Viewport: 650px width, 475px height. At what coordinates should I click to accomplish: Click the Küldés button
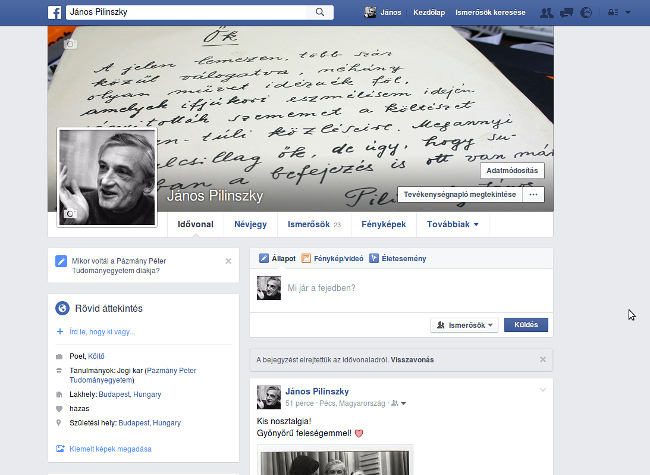(526, 325)
